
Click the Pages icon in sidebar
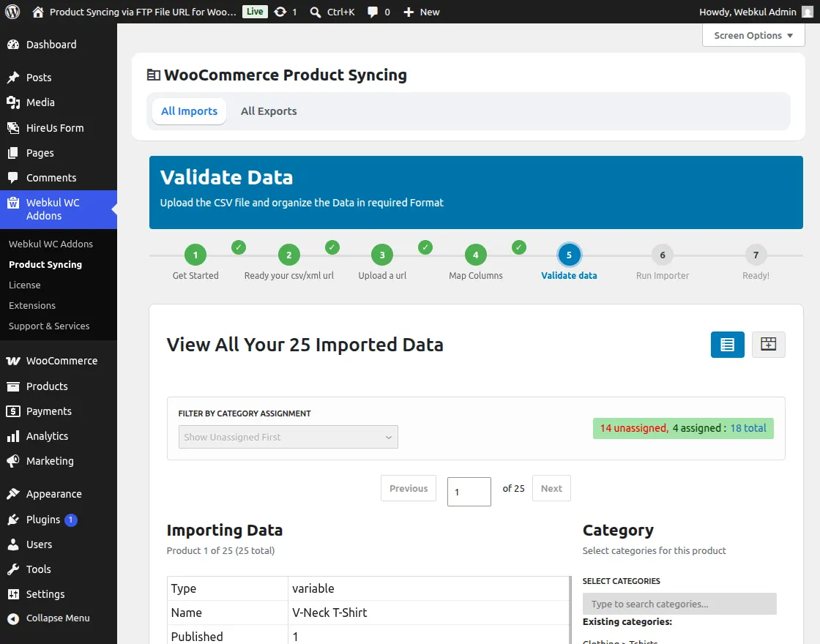point(13,153)
